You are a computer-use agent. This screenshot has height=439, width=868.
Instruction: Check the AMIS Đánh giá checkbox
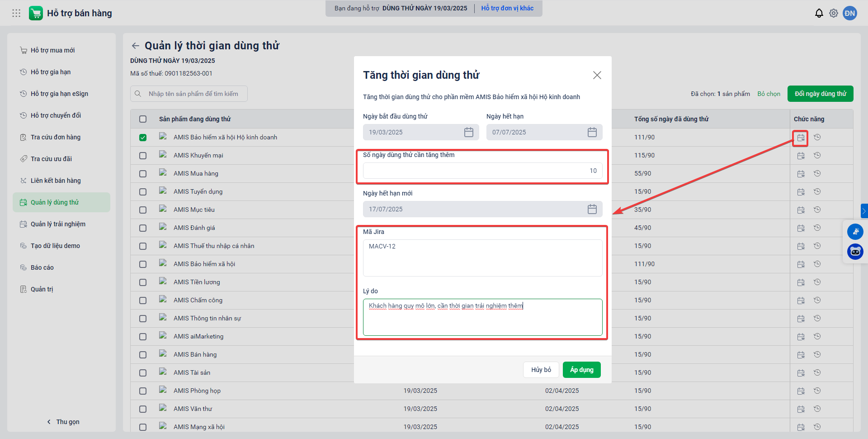(143, 228)
